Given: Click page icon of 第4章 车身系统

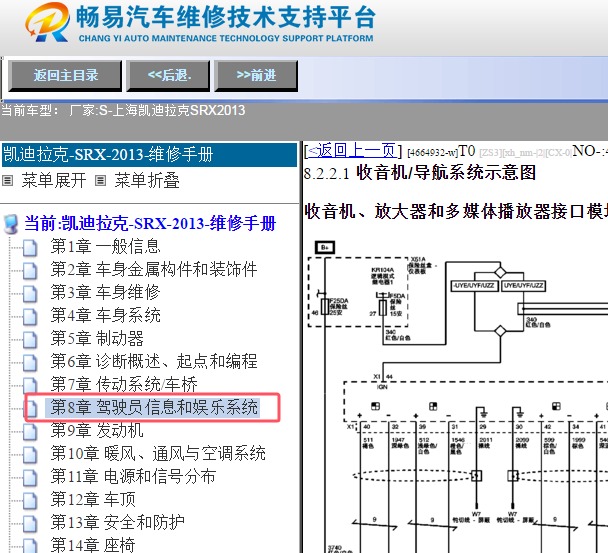Looking at the screenshot, I should click(x=30, y=316).
